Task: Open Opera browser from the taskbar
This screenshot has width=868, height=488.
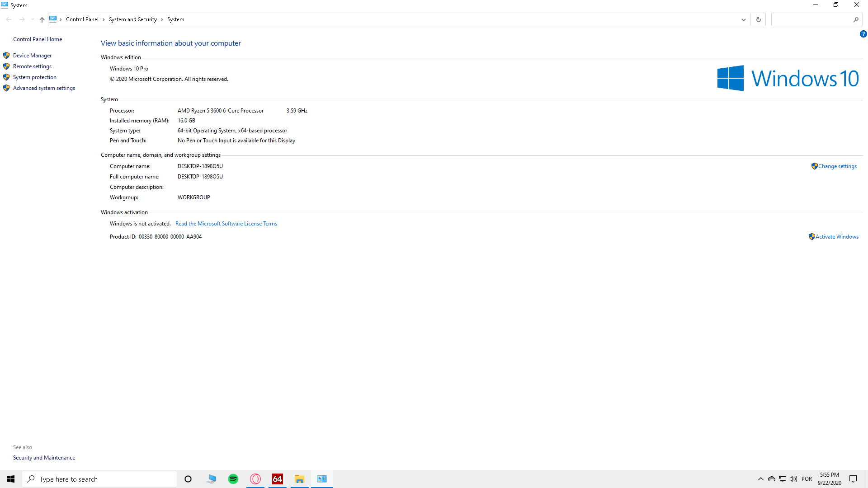Action: click(x=255, y=479)
